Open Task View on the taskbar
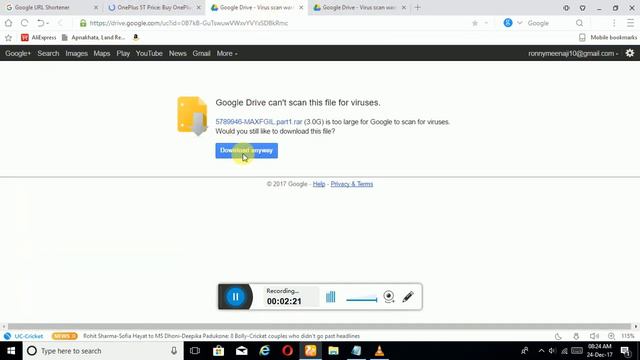This screenshot has height=360, width=640. pos(195,351)
